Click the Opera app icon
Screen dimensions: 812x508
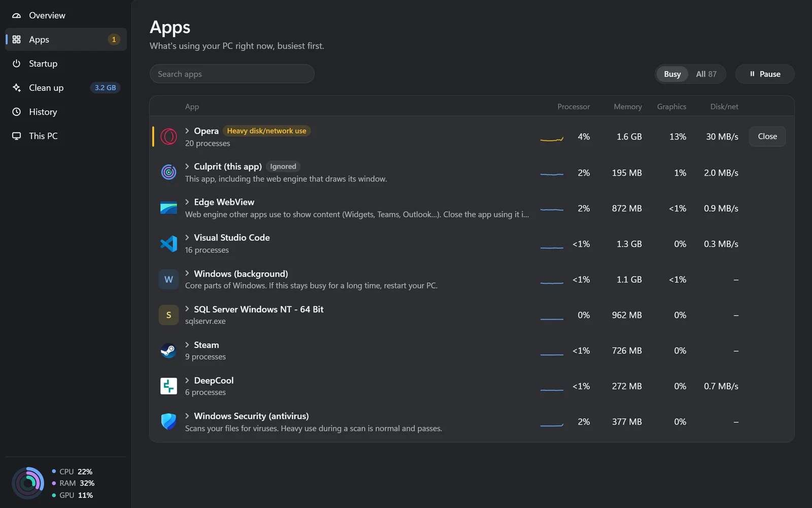point(168,137)
